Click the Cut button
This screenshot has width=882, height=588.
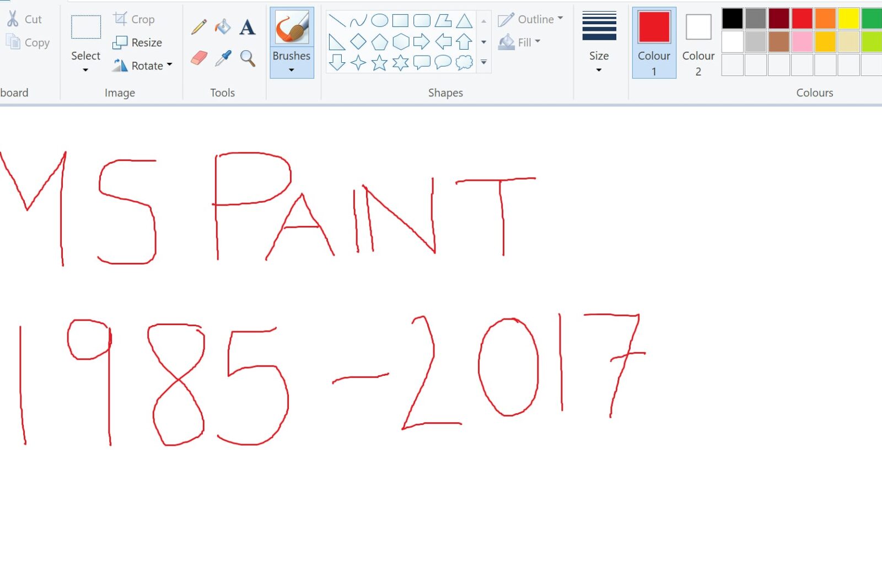click(24, 19)
